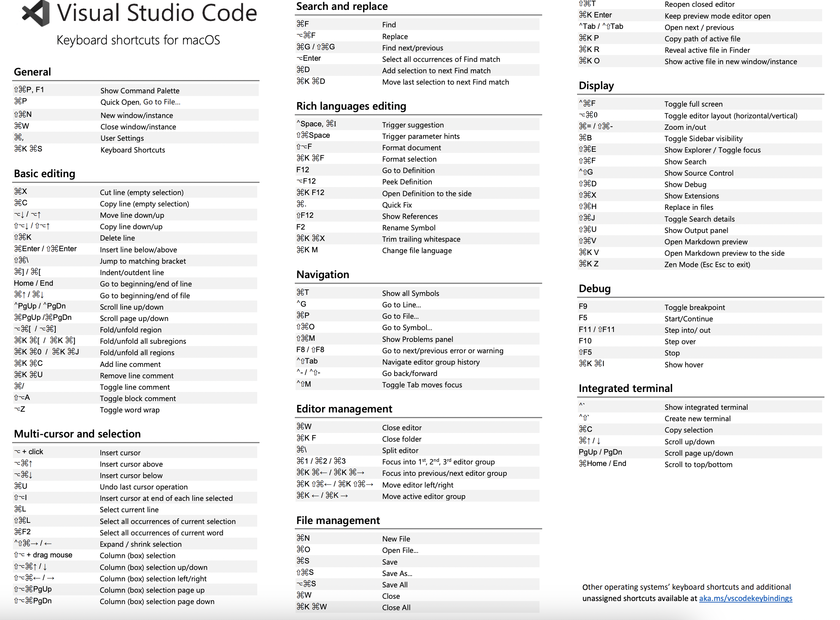840x620 pixels.
Task: Click "Add selection to next Find match"
Action: [436, 71]
